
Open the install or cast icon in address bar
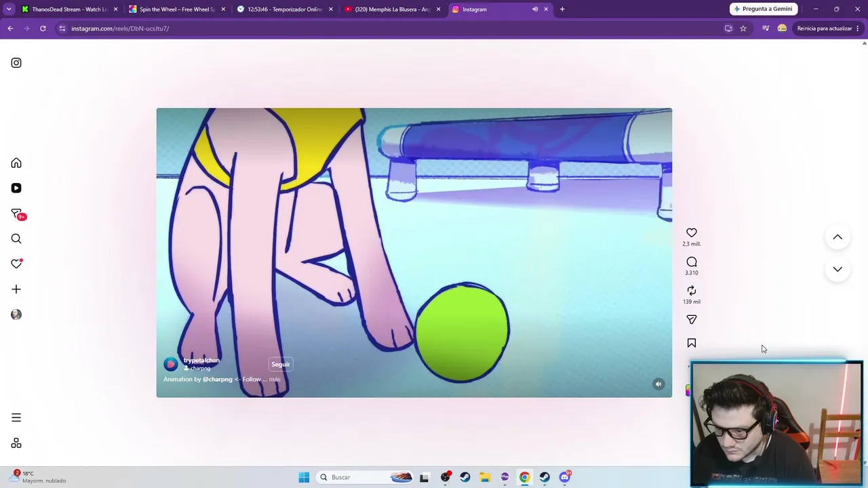(x=728, y=28)
